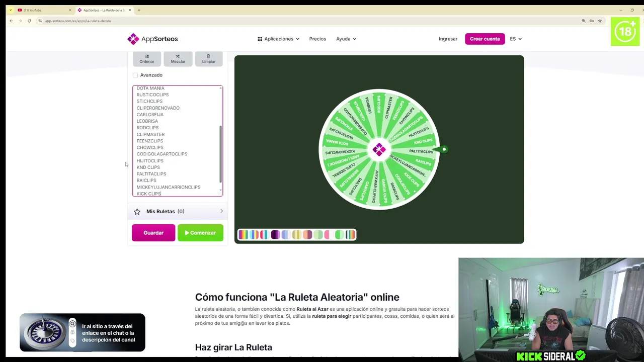The image size is (644, 362).
Task: Click CLIPMASTER in the names box
Action: tap(150, 134)
